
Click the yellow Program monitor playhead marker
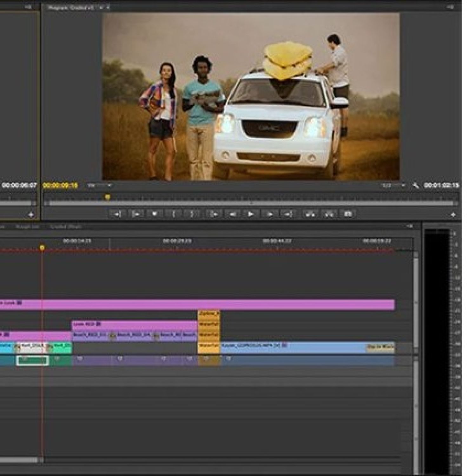coord(108,197)
